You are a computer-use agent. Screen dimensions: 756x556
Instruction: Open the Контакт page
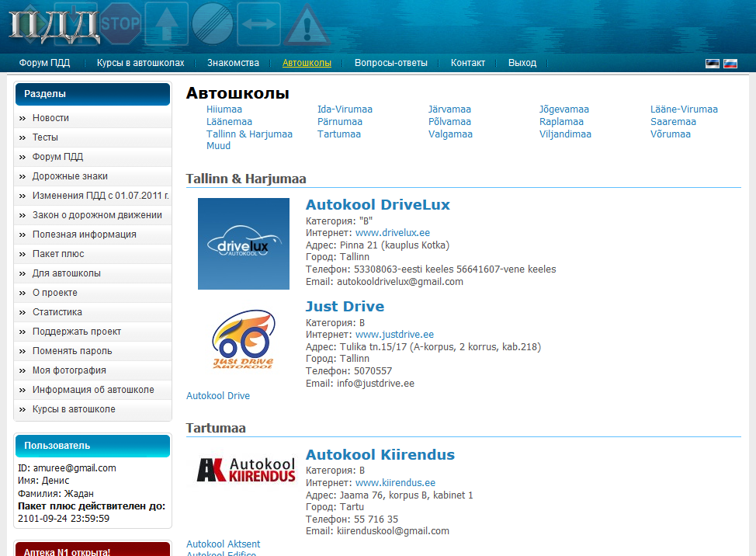[x=468, y=63]
